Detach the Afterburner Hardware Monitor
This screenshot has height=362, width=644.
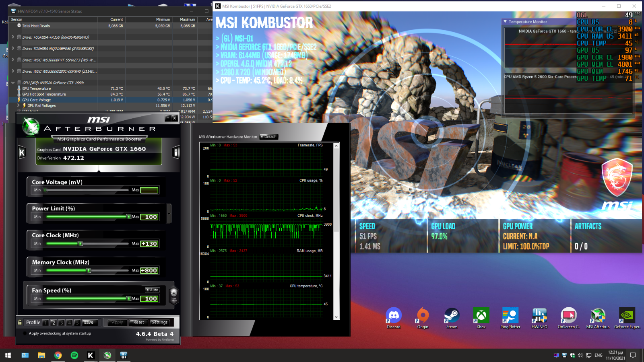point(269,137)
